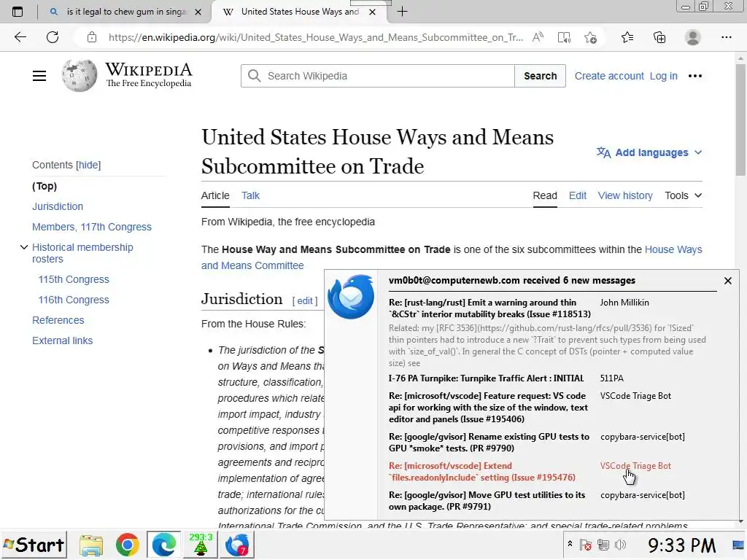
Task: Show hidden system tray icons arrow
Action: [569, 544]
